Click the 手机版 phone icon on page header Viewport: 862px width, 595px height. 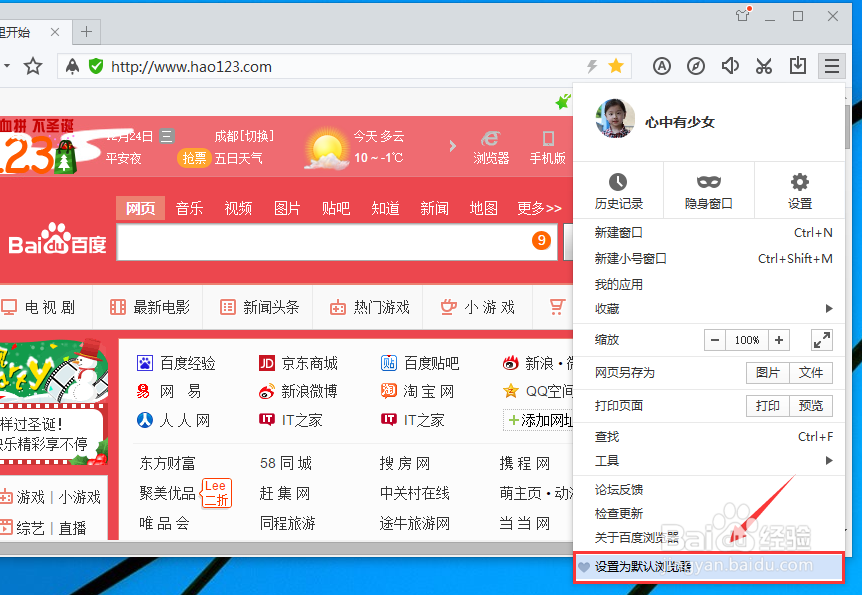pyautogui.click(x=548, y=139)
